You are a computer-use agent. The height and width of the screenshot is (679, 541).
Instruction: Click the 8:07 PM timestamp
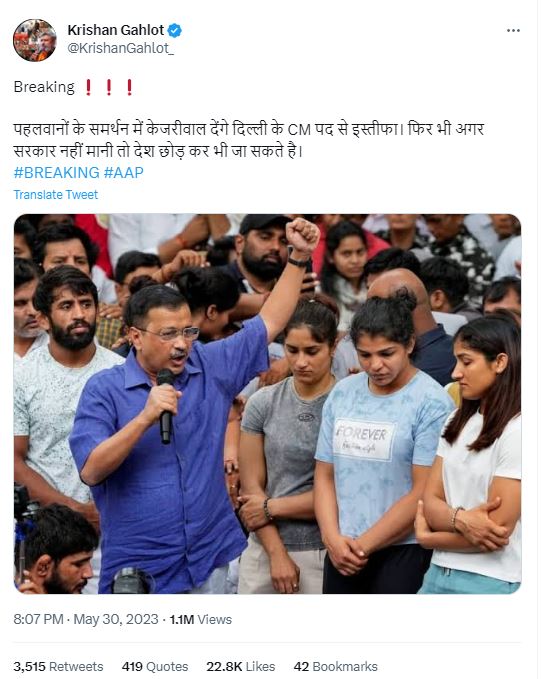tap(38, 619)
